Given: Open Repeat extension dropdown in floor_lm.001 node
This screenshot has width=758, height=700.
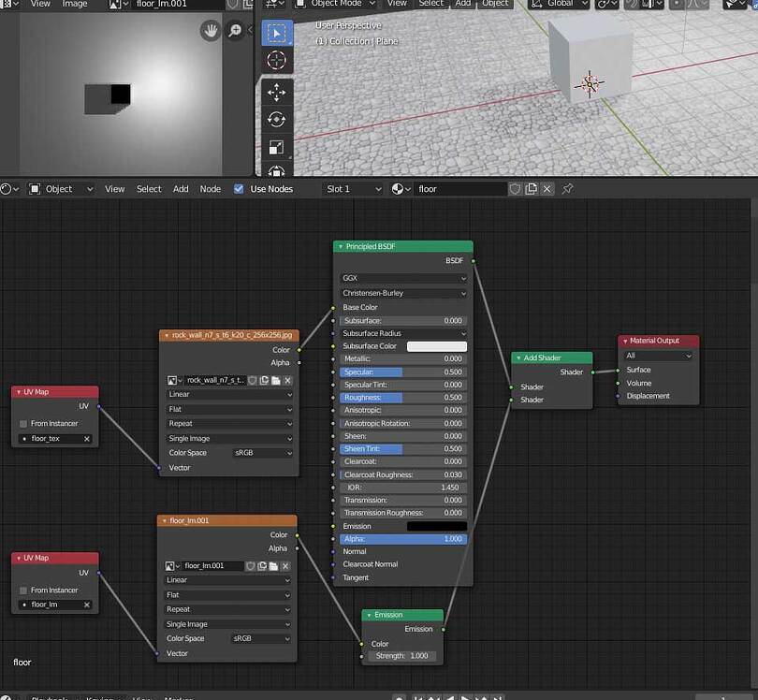Looking at the screenshot, I should [227, 609].
